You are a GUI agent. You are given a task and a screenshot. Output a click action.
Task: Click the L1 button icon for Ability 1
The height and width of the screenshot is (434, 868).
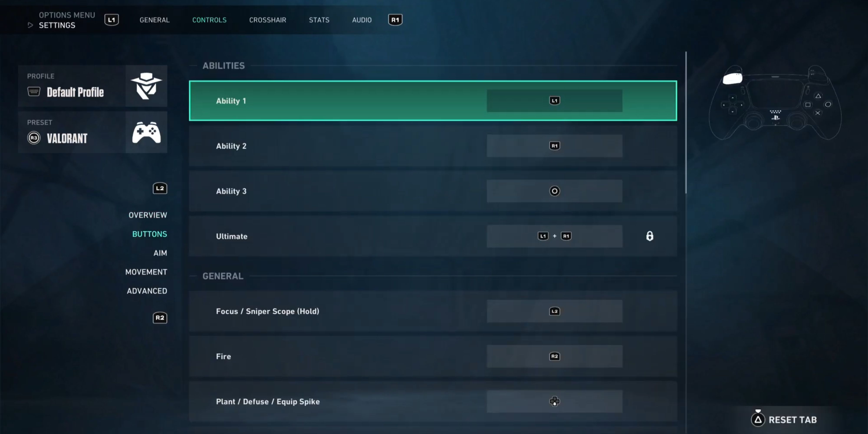click(554, 100)
